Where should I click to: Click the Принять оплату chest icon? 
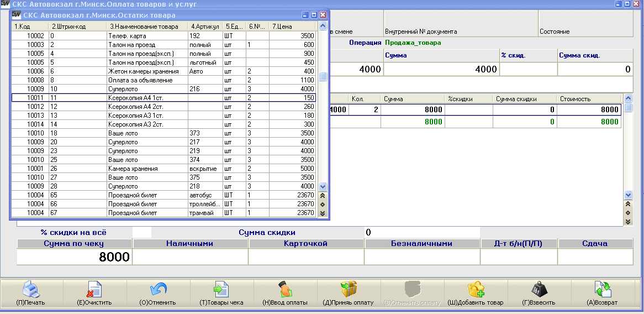pos(349,289)
